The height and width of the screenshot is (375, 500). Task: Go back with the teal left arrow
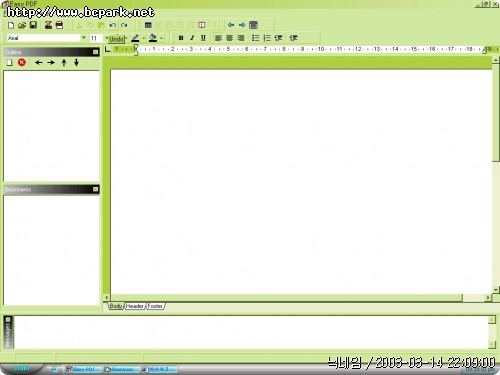231,25
